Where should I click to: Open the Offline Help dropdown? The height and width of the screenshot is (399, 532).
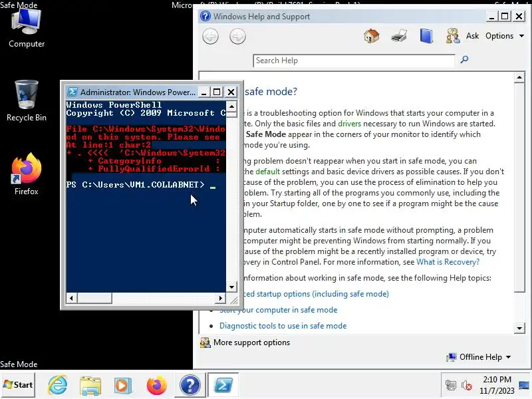(x=479, y=357)
